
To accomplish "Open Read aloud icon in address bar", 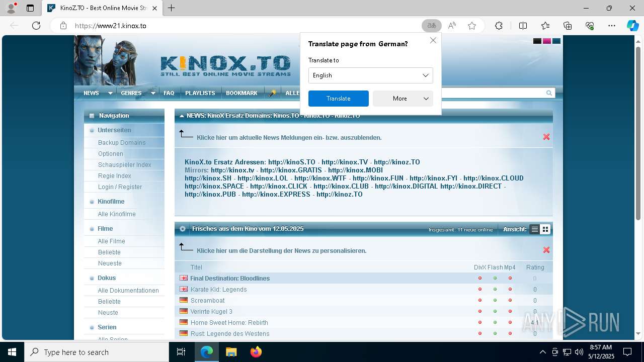I will [452, 26].
